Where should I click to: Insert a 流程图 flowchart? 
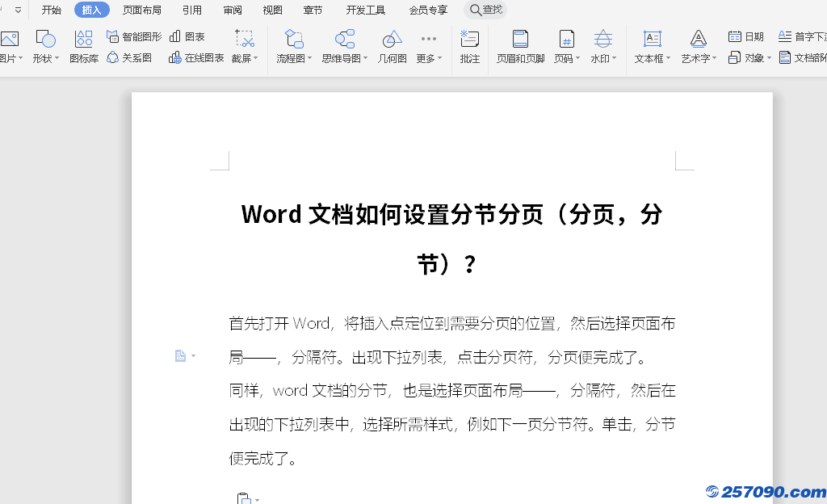(x=294, y=46)
